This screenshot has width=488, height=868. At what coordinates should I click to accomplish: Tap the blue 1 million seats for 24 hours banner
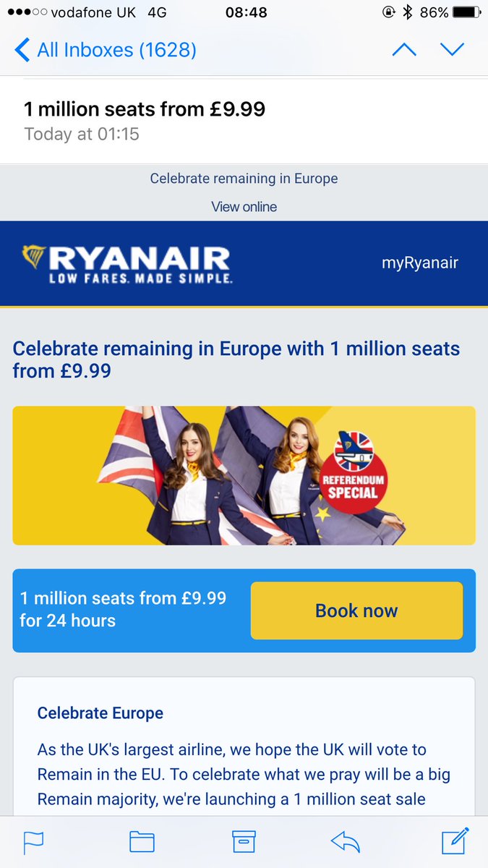(x=244, y=610)
